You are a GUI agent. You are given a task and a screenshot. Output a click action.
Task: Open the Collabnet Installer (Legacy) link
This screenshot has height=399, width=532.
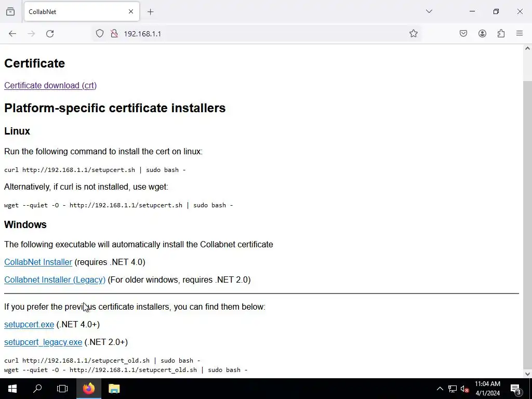(55, 280)
